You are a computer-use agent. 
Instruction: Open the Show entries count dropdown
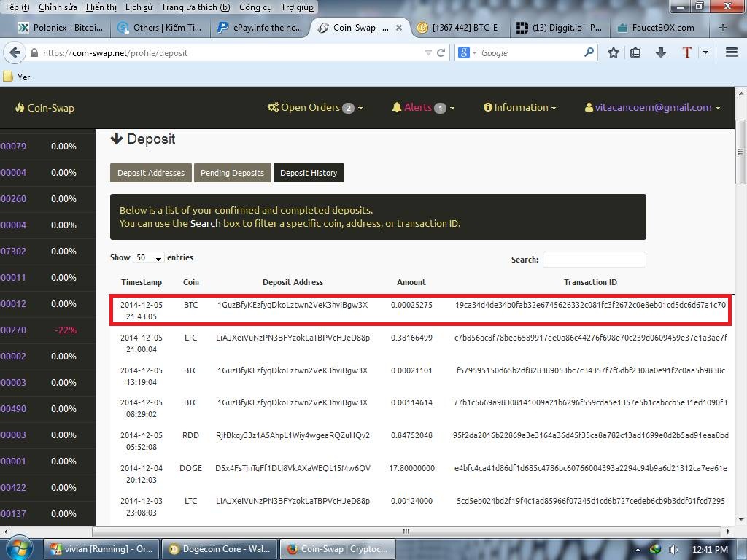click(x=149, y=257)
